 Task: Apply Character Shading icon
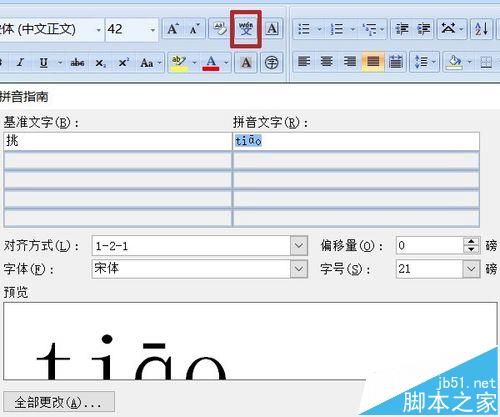point(246,62)
